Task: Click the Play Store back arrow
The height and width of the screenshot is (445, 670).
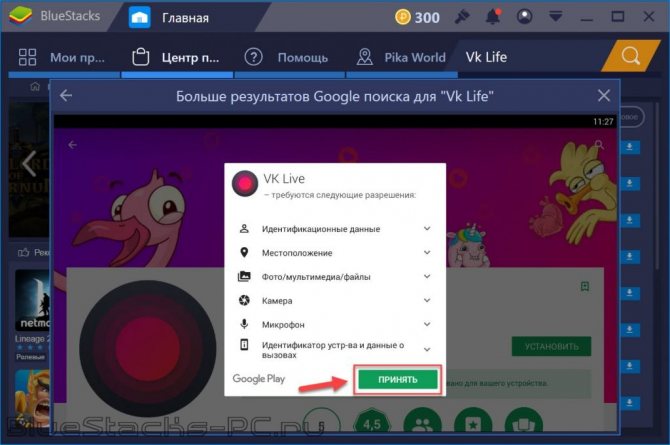Action: (73, 145)
